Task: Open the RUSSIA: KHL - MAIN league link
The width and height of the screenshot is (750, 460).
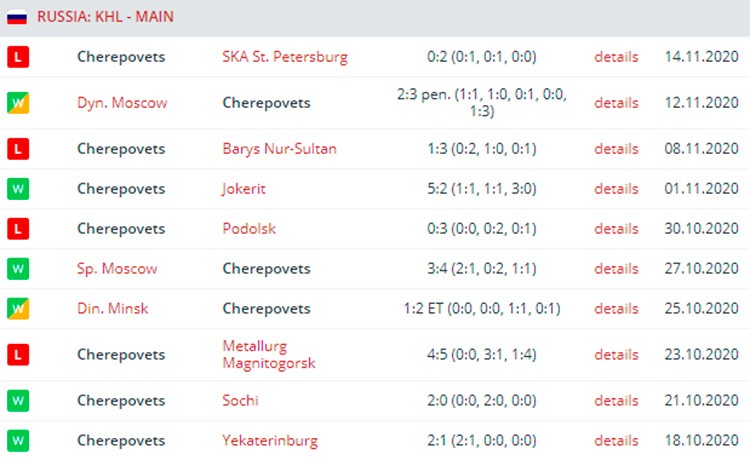Action: coord(105,17)
